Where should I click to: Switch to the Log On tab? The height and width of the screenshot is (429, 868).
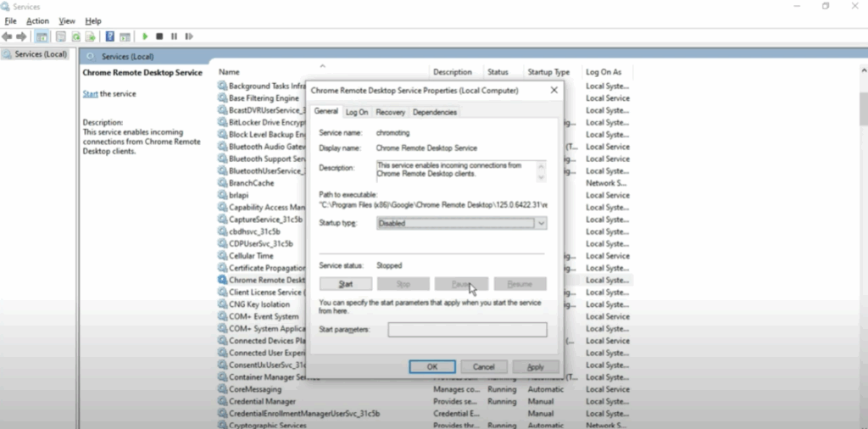[357, 112]
